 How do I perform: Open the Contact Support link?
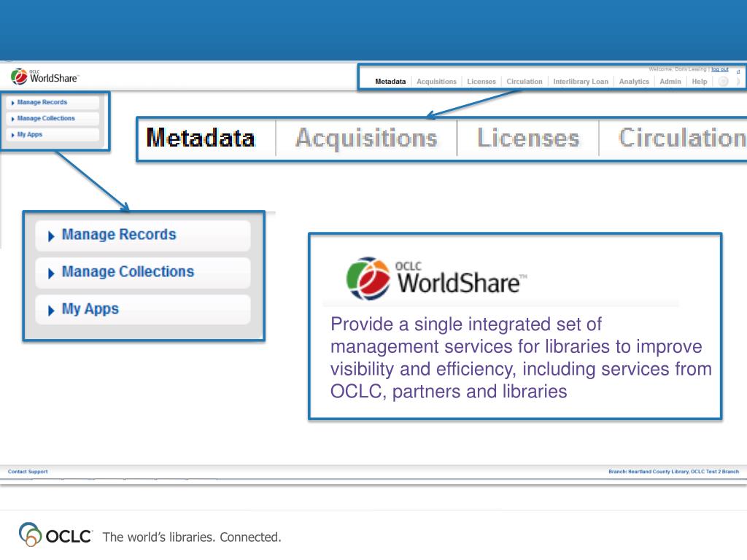[28, 472]
